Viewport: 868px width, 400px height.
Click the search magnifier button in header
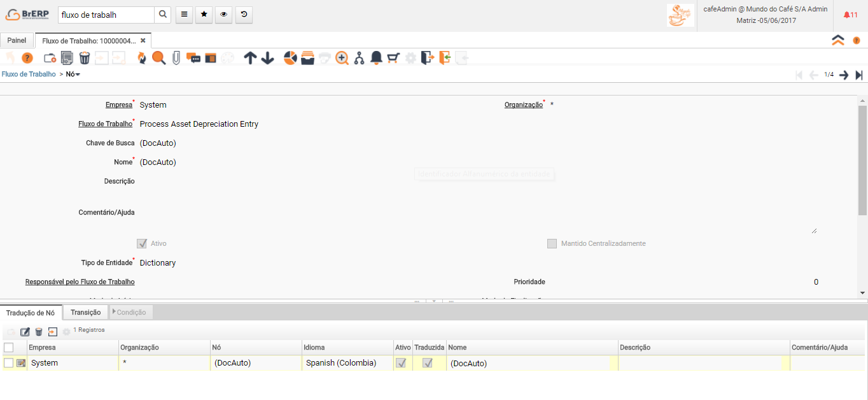click(x=163, y=15)
